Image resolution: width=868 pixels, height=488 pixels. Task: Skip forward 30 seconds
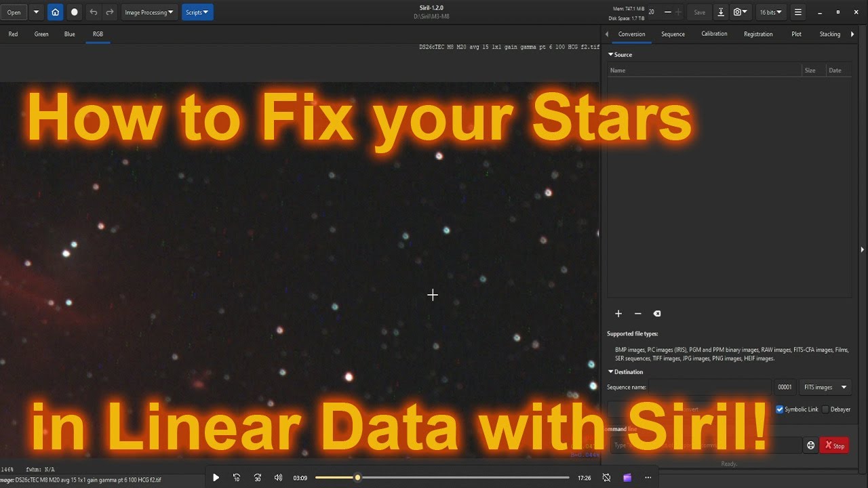[x=258, y=478]
